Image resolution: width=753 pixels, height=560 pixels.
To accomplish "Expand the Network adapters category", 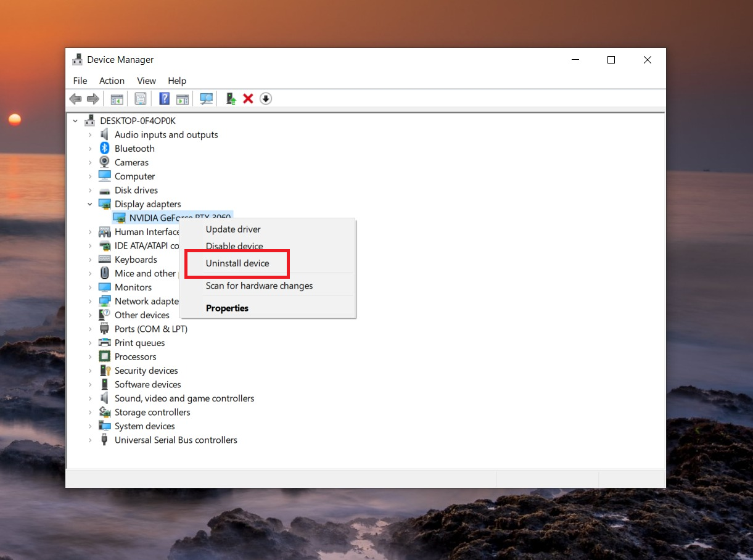I will (x=89, y=301).
